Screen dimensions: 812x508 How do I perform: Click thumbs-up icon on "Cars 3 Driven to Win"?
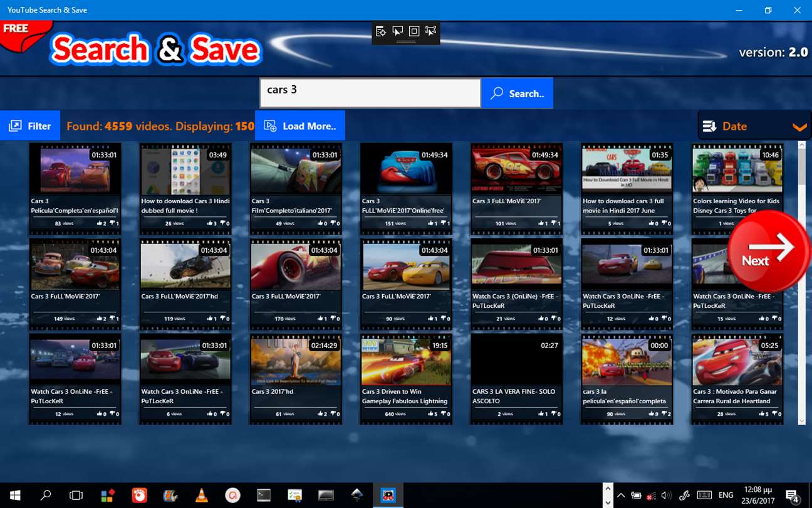point(431,414)
